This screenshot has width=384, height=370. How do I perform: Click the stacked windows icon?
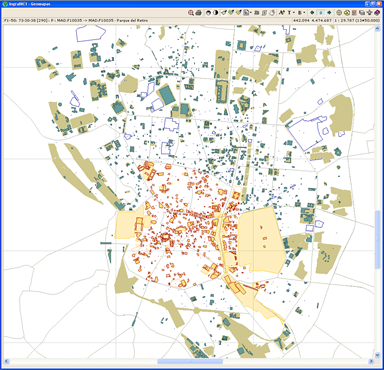(362, 13)
